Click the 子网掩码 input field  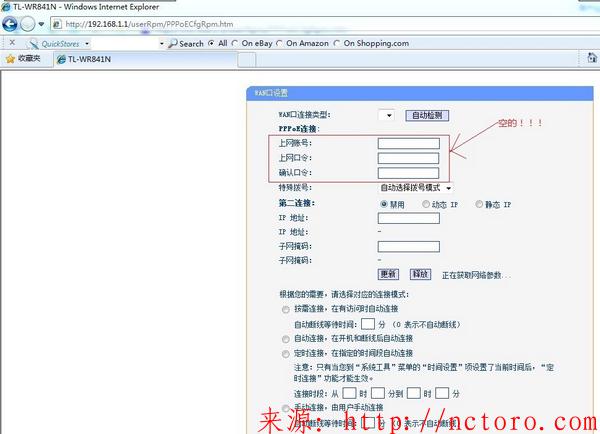tap(409, 246)
